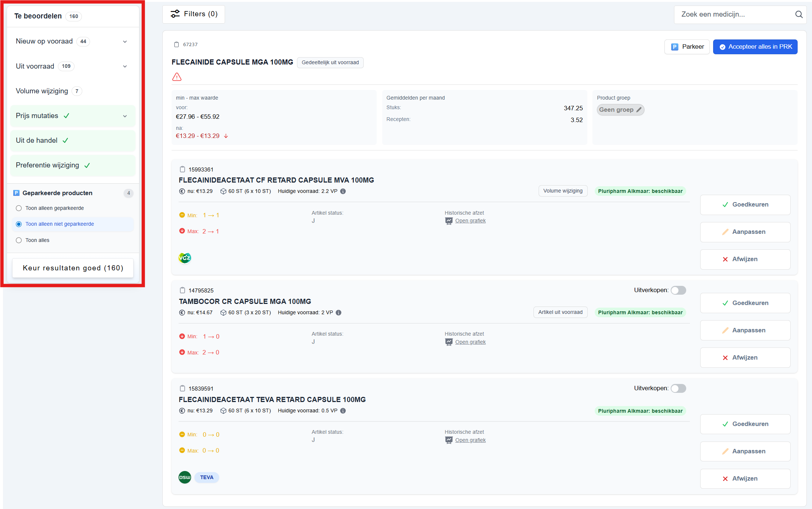Toggle Uitverkopen switch for TAMBOCOR CR CAPSULE
This screenshot has height=509, width=812.
(678, 290)
